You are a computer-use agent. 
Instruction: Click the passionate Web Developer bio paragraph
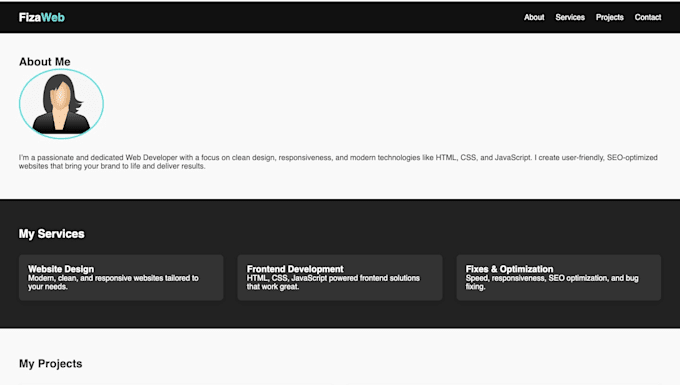coord(338,162)
